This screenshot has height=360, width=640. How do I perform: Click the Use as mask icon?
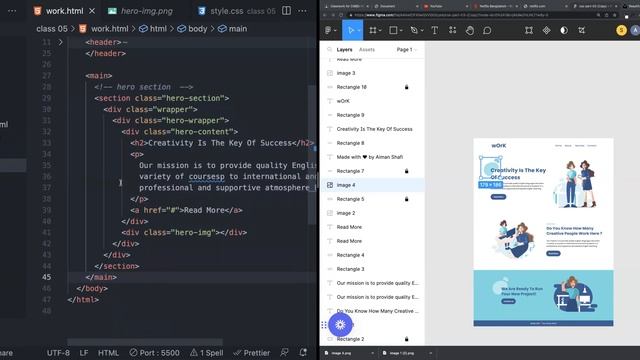click(x=564, y=30)
